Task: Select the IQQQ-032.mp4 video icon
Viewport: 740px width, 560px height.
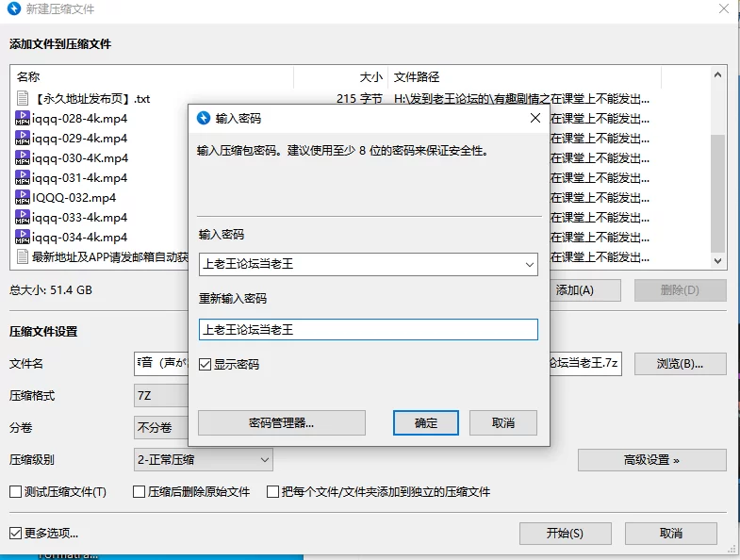Action: click(x=23, y=197)
